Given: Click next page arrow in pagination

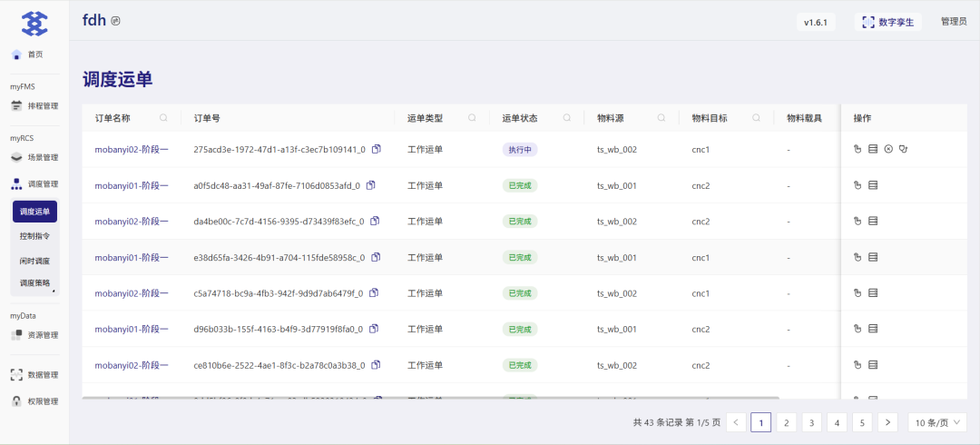Looking at the screenshot, I should point(887,422).
